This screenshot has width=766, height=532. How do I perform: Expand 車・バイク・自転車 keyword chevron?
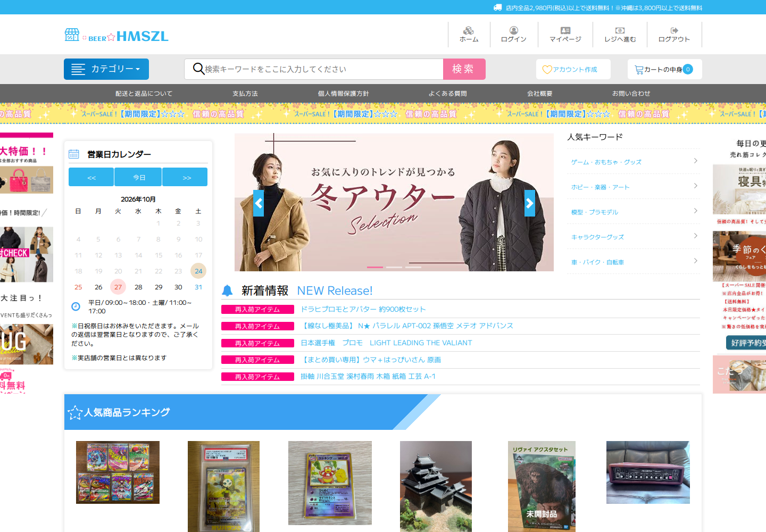(696, 261)
